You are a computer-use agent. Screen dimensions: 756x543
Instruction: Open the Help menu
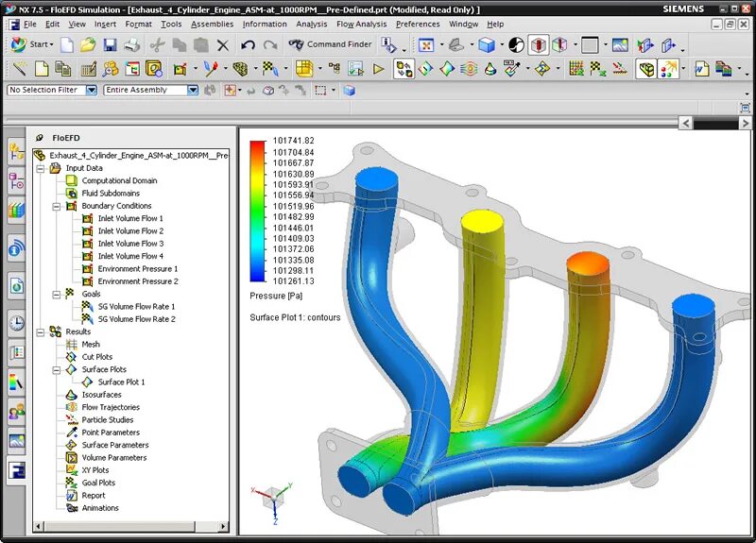point(495,24)
